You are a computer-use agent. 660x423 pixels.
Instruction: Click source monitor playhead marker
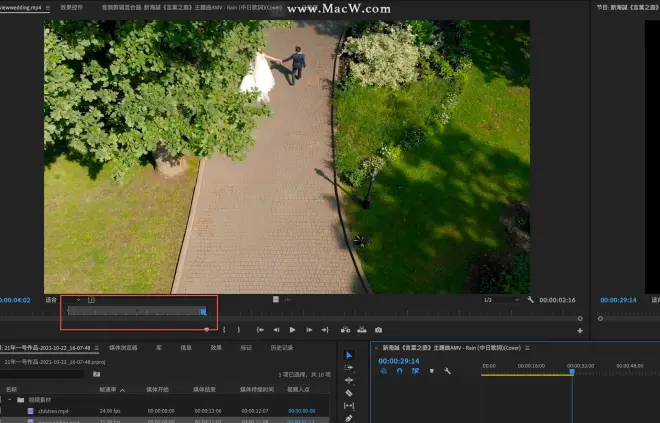pos(203,311)
